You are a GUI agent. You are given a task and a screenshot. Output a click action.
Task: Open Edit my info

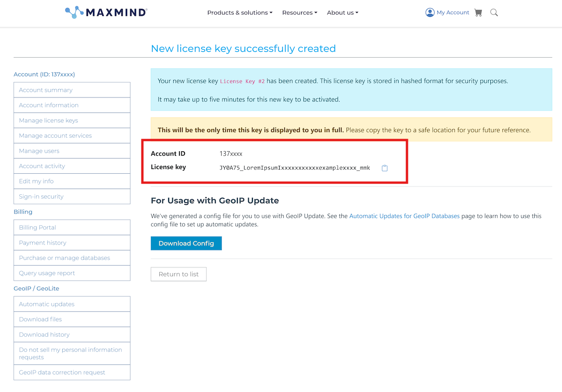[72, 181]
